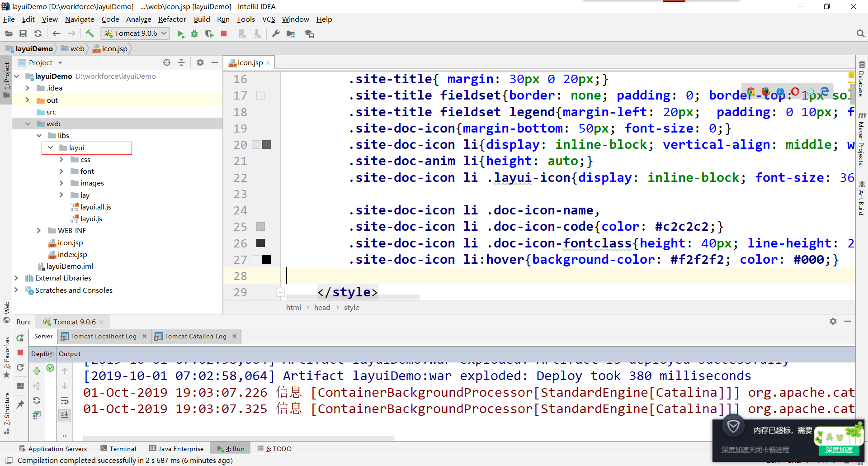Switch to Tomcat Catalina Log tab

pyautogui.click(x=195, y=336)
